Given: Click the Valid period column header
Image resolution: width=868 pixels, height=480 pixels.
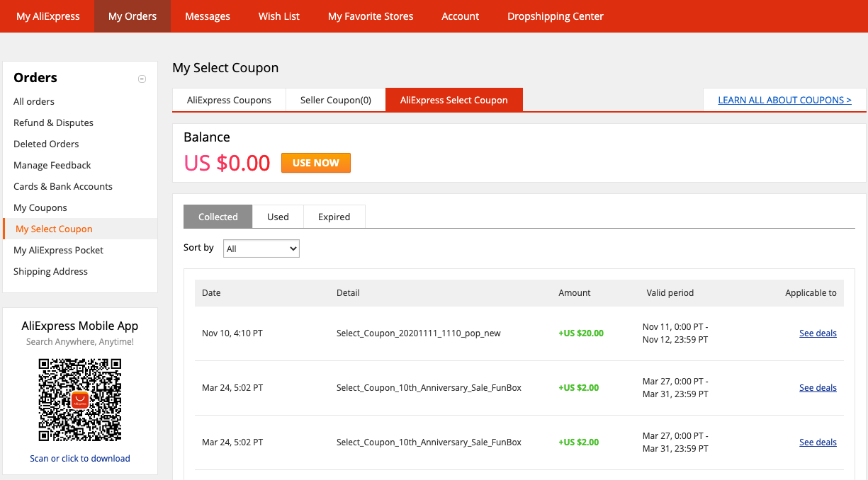Looking at the screenshot, I should click(670, 292).
